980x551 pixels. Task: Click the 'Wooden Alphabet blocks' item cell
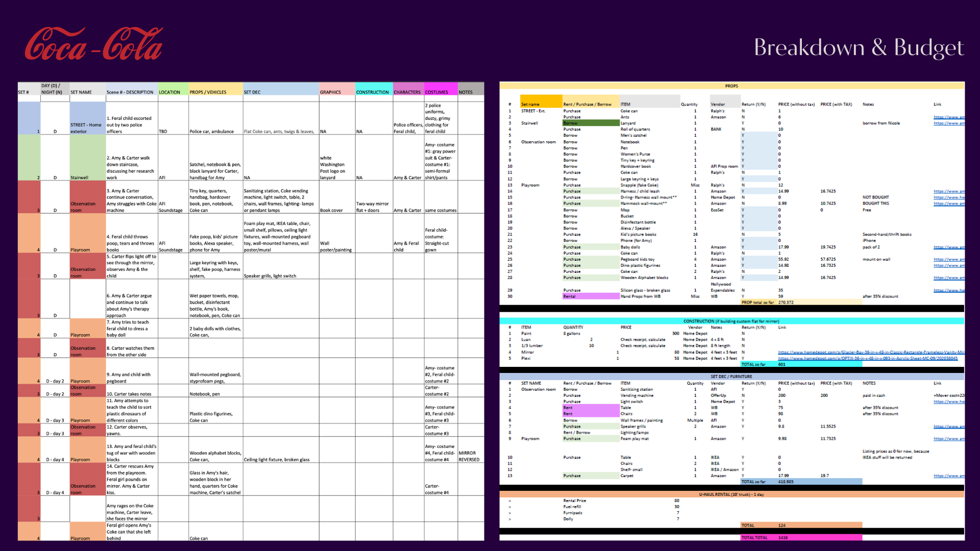[x=644, y=278]
